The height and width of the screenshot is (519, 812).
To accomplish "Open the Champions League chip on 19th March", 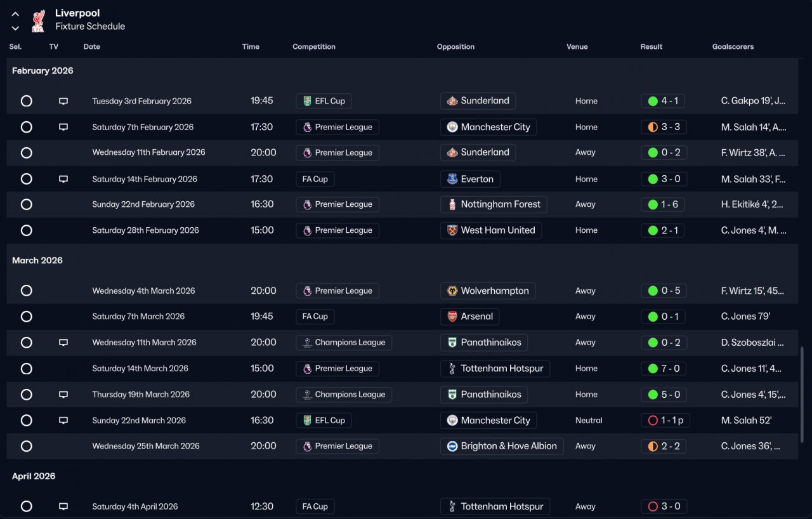I will (x=344, y=395).
